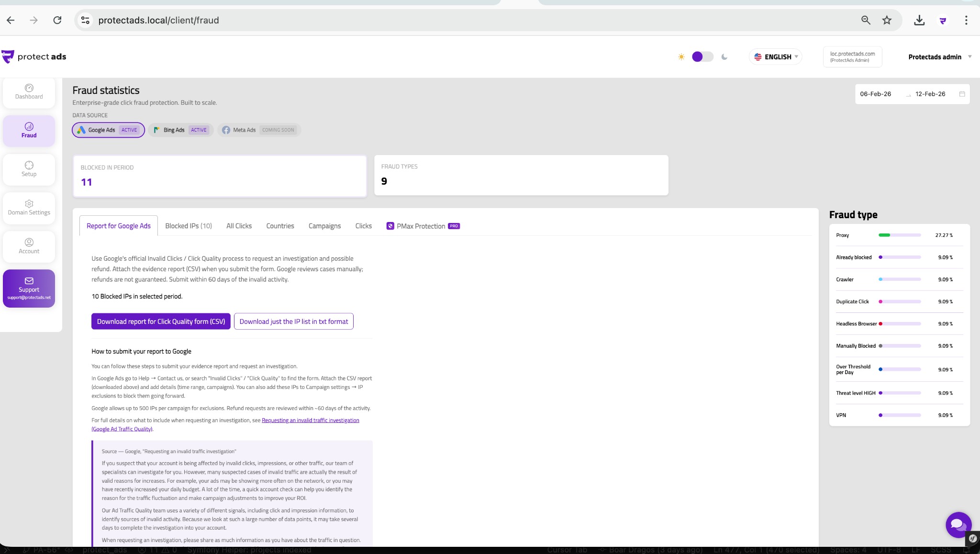Open the Fraud section in the sidebar
The image size is (980, 554).
pos(29,130)
